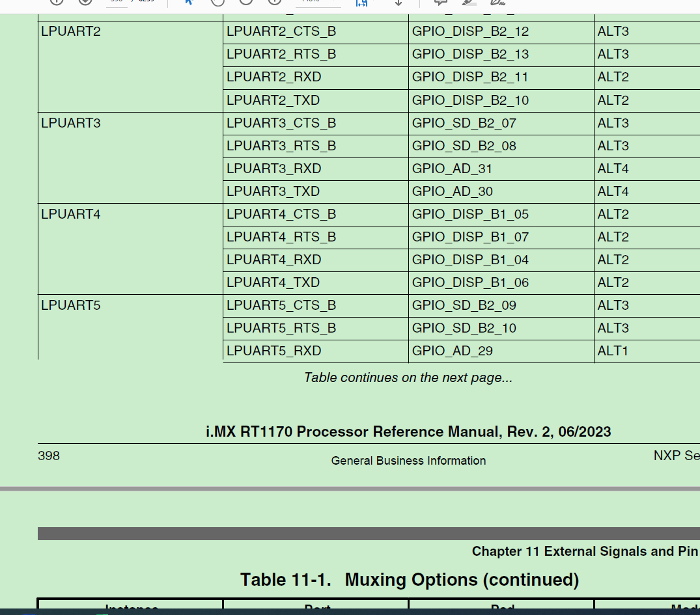Click the LPUART2 instance cell

tap(70, 31)
